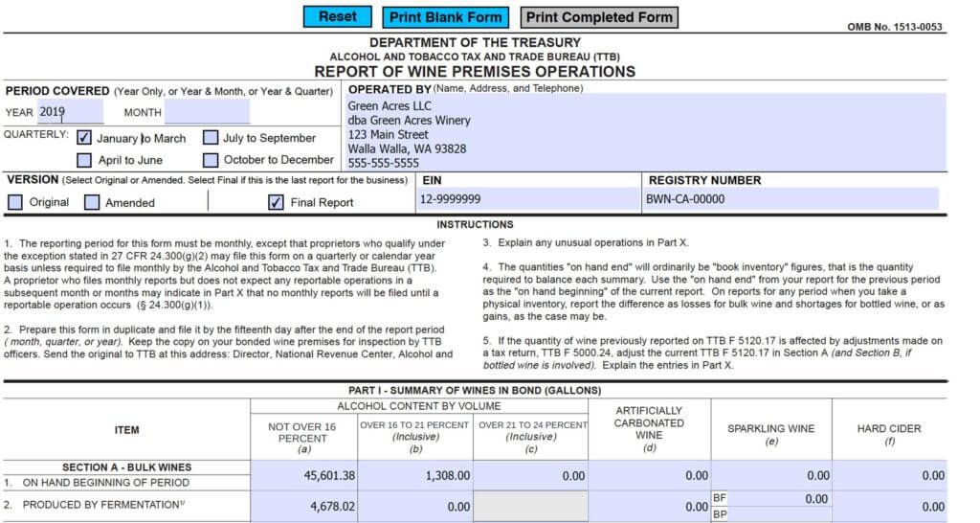
Task: Uncheck the Final Report checkbox
Action: (276, 202)
